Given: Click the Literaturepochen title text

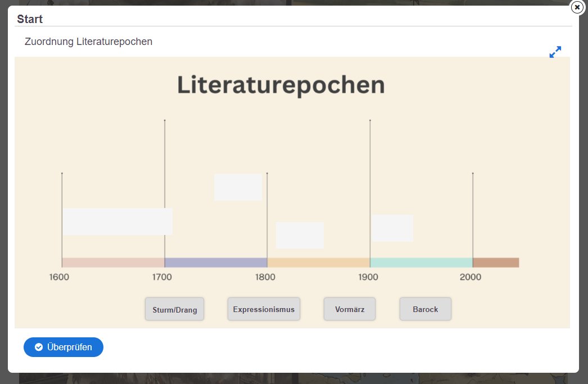Looking at the screenshot, I should pyautogui.click(x=281, y=85).
